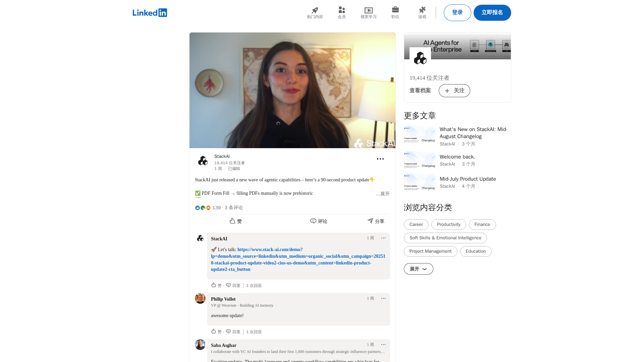The height and width of the screenshot is (362, 644).
Task: Open the 游戏 puzzle icon
Action: (x=422, y=10)
